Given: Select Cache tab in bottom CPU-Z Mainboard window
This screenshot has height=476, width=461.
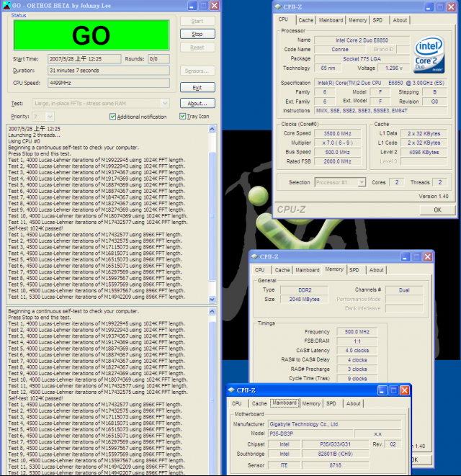Looking at the screenshot, I should (259, 403).
